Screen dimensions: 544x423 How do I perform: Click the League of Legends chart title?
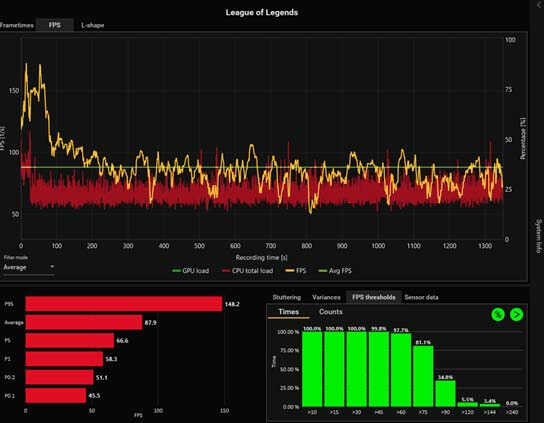[262, 12]
